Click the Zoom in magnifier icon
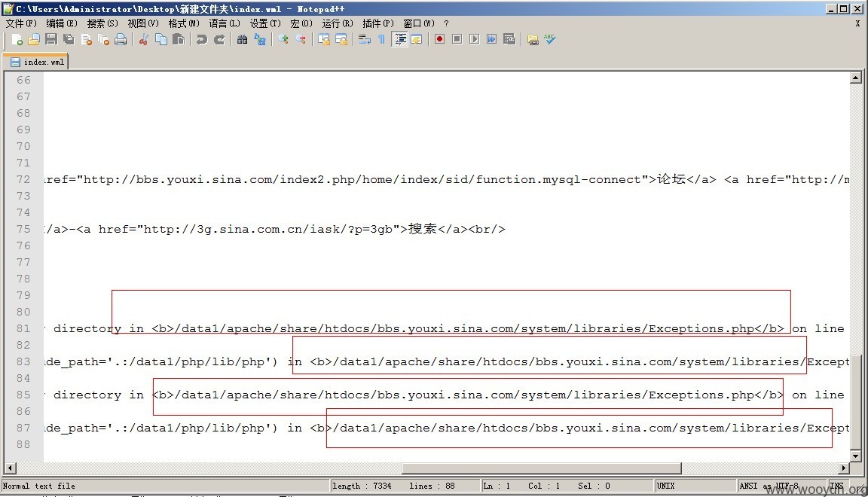868x497 pixels. (283, 39)
